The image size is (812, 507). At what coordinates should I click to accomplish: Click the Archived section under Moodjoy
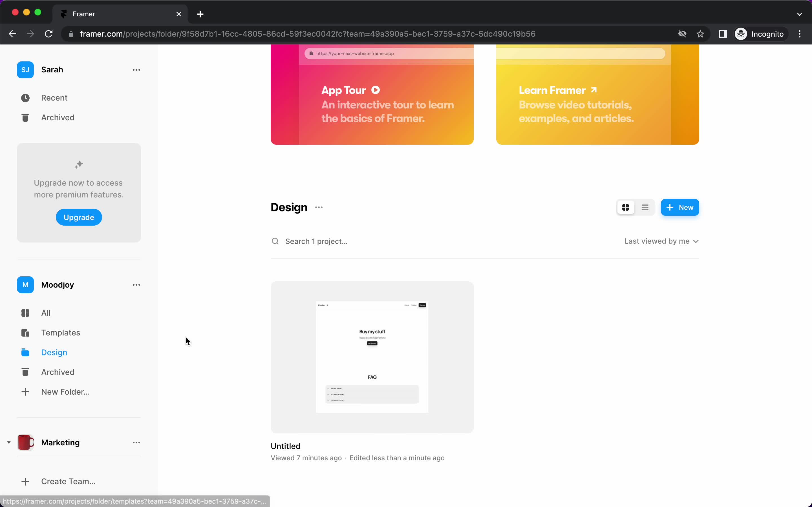(58, 372)
